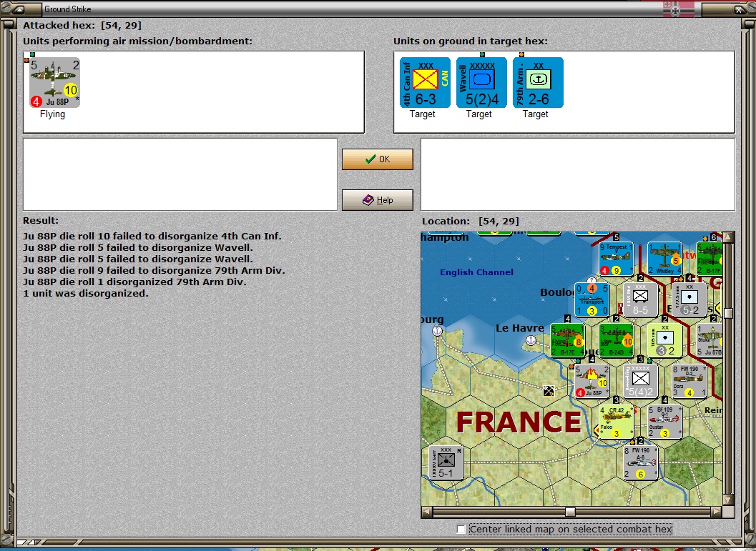Select the Wavell 5(2)4 headquarters target unit
Viewport: 756px width, 551px height.
pyautogui.click(x=481, y=82)
